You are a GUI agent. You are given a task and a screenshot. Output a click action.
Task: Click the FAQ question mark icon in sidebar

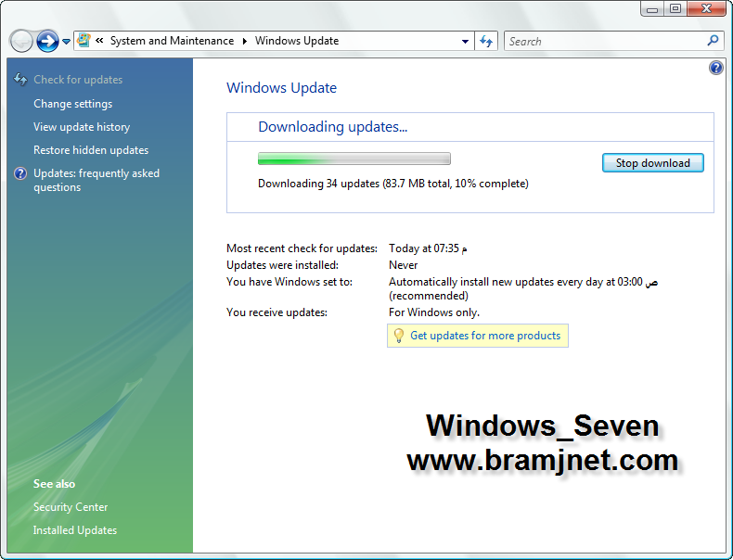(20, 173)
